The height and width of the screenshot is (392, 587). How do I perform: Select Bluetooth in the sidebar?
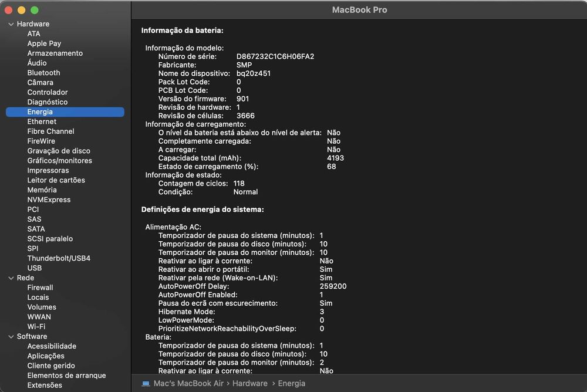click(43, 73)
